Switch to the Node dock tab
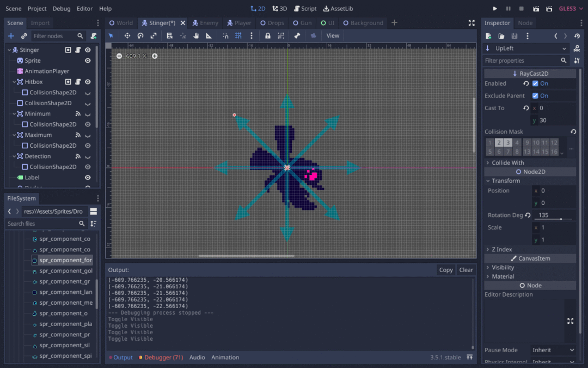This screenshot has width=588, height=368. 525,23
